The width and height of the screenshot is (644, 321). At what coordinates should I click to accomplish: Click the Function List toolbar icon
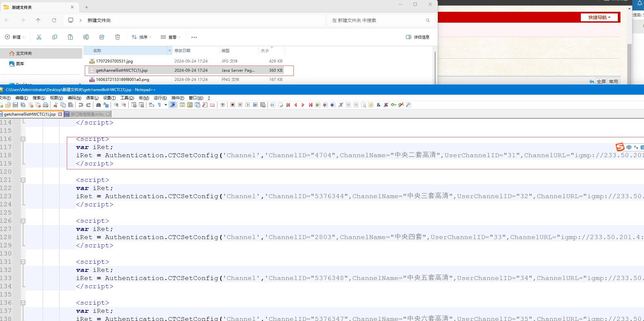point(205,105)
